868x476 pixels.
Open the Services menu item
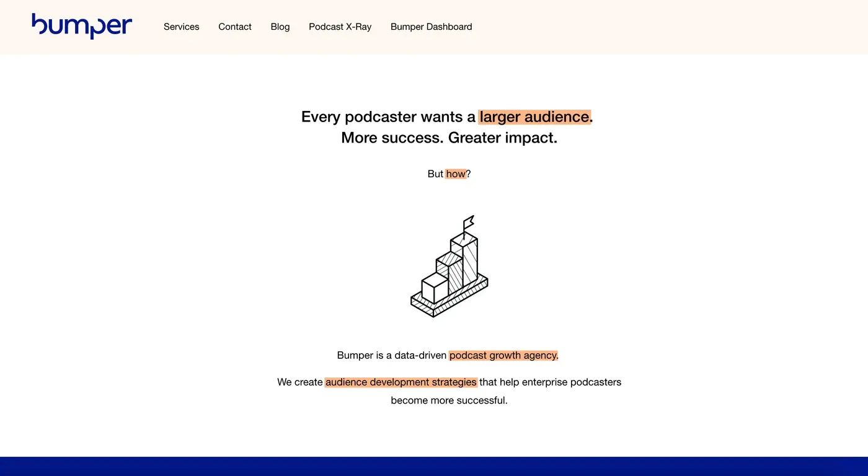click(x=182, y=27)
